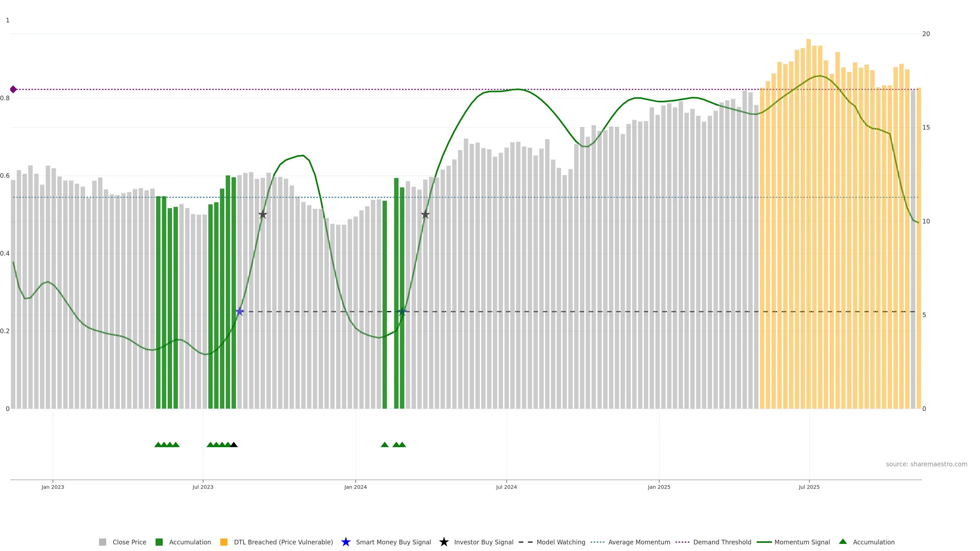Click the first black Investor Buy star

point(263,215)
